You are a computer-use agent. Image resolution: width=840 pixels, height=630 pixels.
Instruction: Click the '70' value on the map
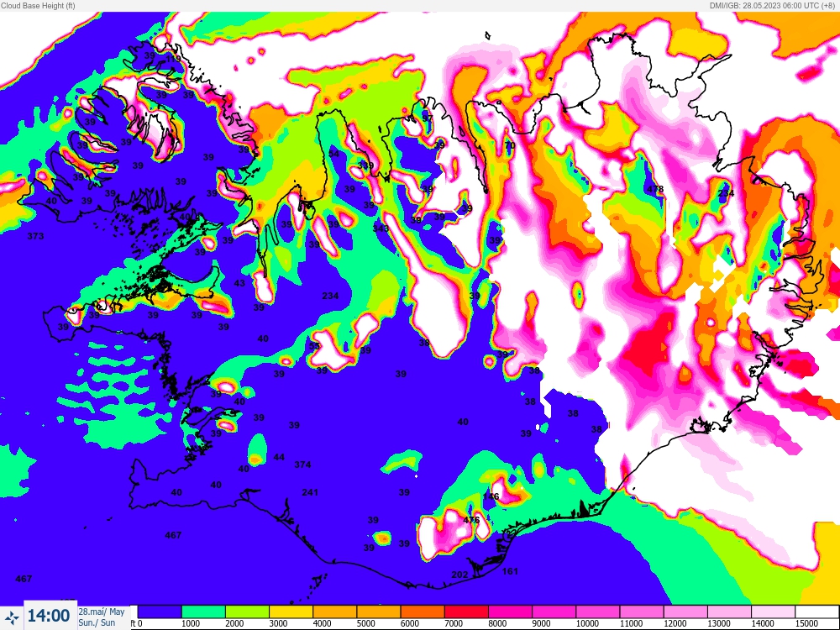point(510,145)
